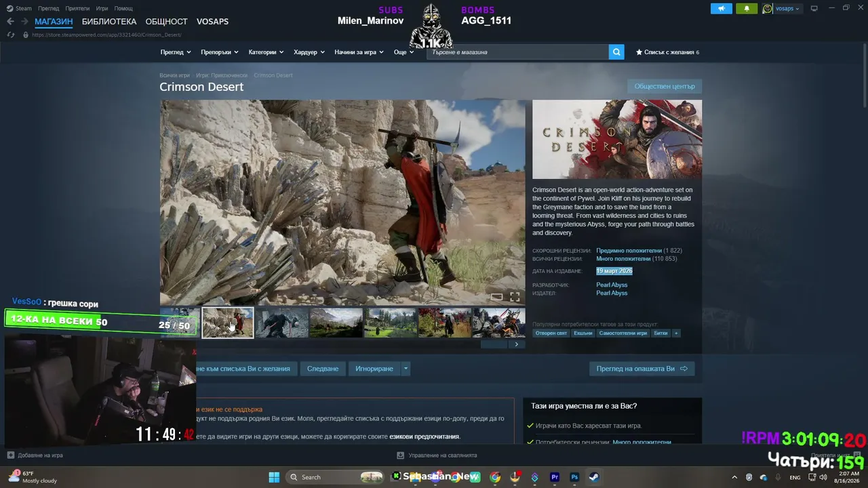Image resolution: width=868 pixels, height=488 pixels.
Task: Click the Следване button
Action: point(323,369)
